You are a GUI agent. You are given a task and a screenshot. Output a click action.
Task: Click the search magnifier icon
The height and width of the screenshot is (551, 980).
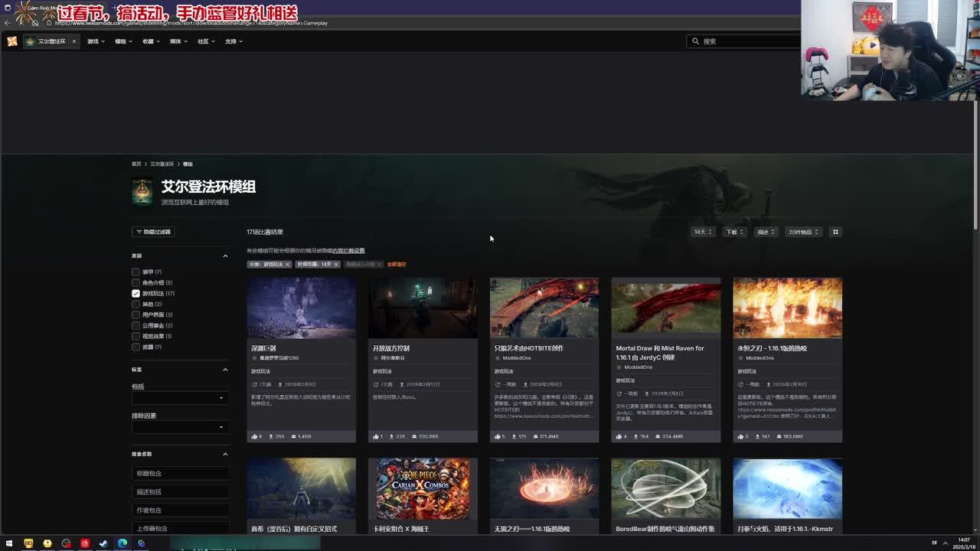click(x=696, y=41)
